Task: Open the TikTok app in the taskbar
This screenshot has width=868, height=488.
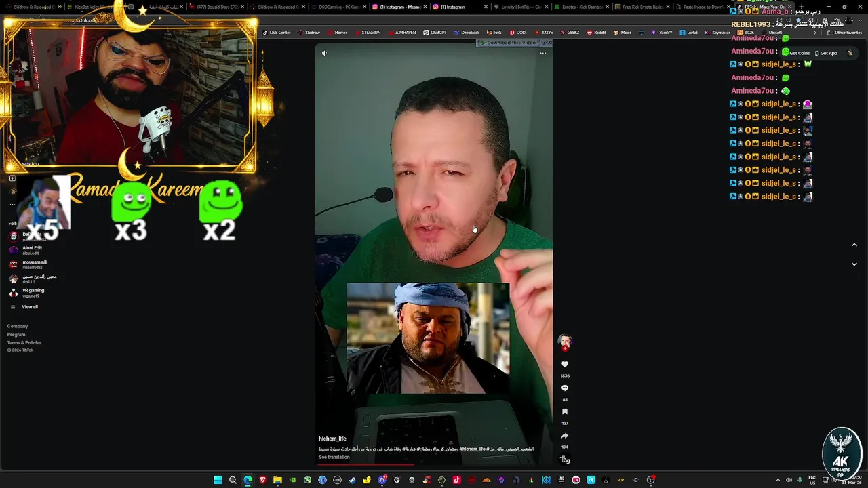Action: (456, 480)
